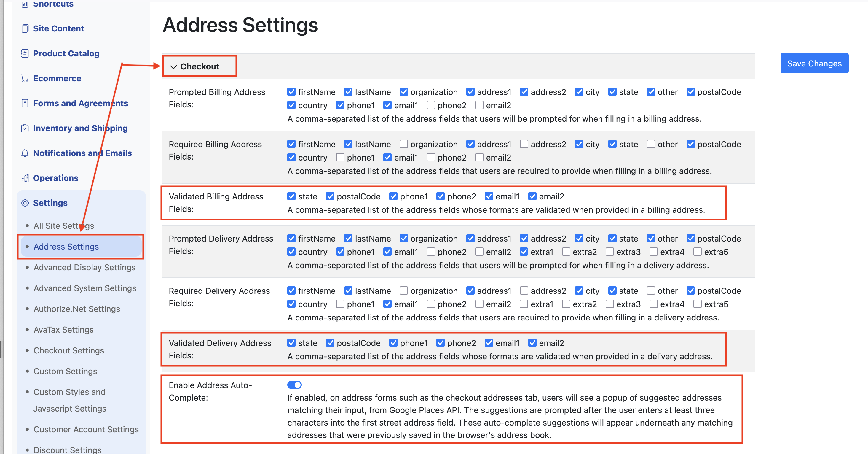This screenshot has width=868, height=454.
Task: Uncheck firstName in Prompted Billing Address Fields
Action: (x=291, y=92)
